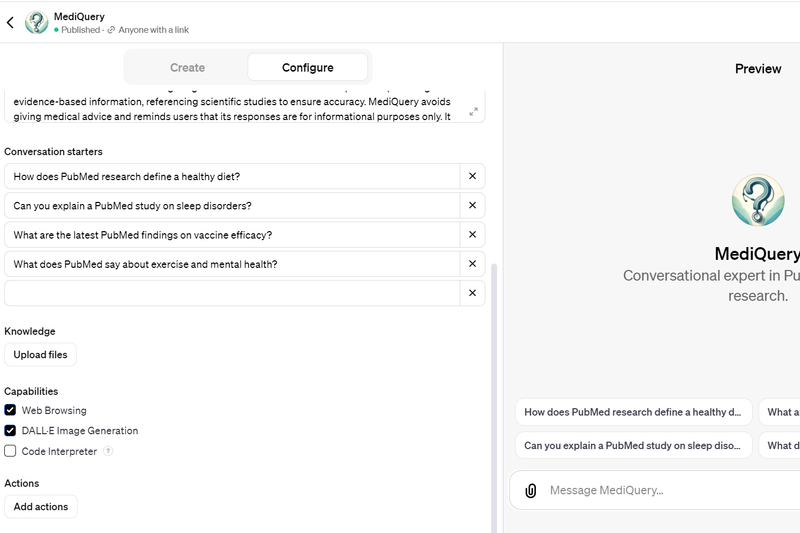Edit the 'Can you explain a PubMed study on sleep disorders?' field
The width and height of the screenshot is (800, 533).
coord(232,206)
